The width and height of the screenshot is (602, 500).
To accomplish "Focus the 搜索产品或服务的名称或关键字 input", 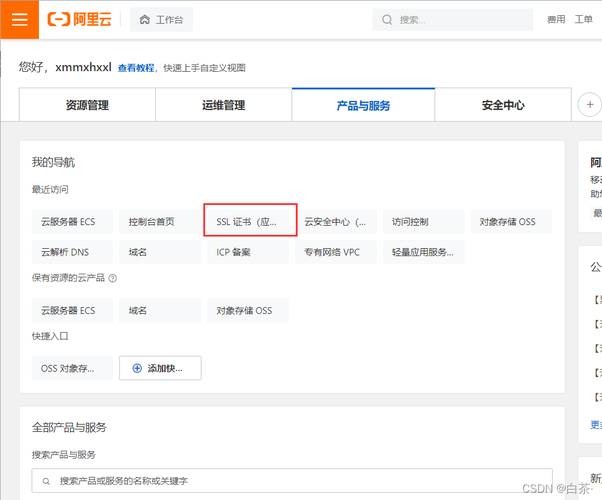I will [x=292, y=480].
